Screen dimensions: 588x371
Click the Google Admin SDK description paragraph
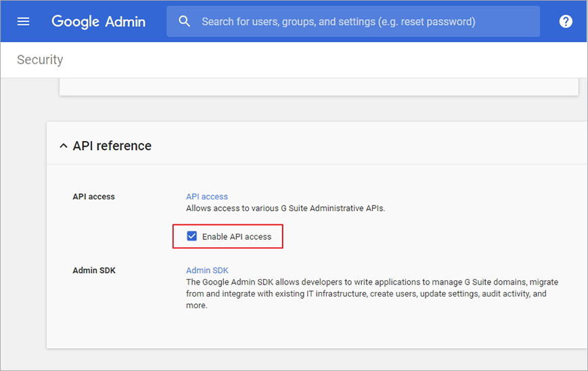click(x=372, y=293)
